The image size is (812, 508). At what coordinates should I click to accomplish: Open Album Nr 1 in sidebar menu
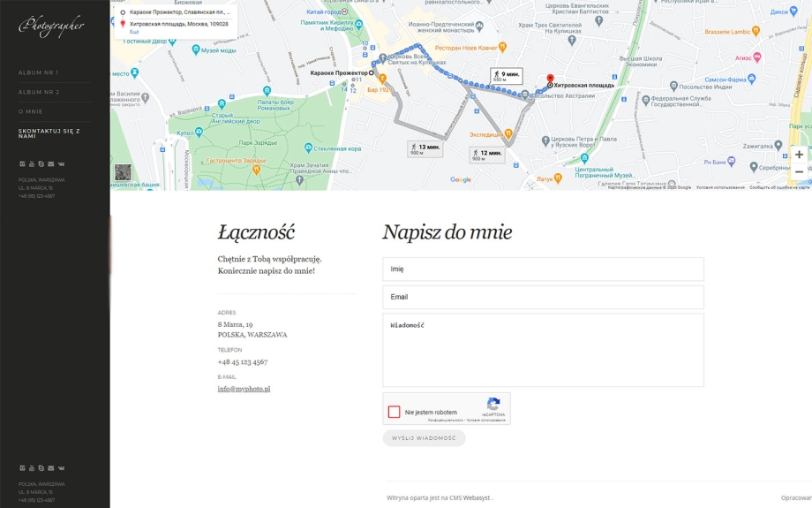point(38,72)
